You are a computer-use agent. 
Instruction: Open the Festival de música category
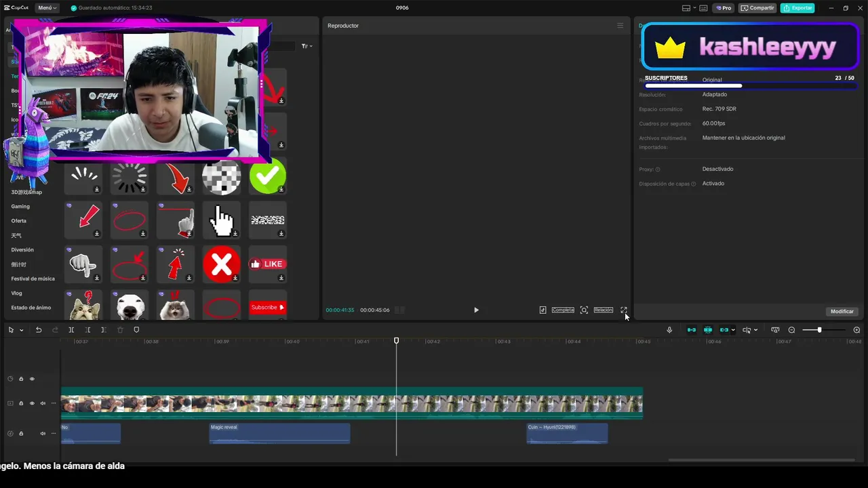click(x=33, y=279)
